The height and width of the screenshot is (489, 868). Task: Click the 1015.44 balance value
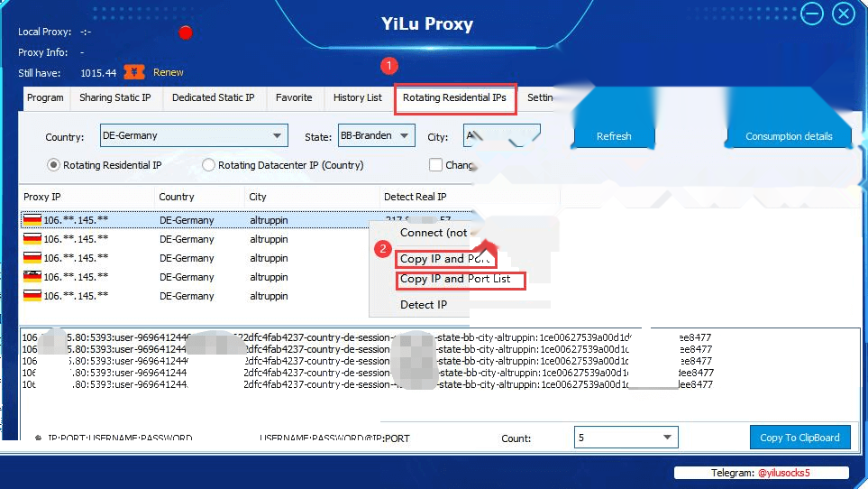[98, 73]
